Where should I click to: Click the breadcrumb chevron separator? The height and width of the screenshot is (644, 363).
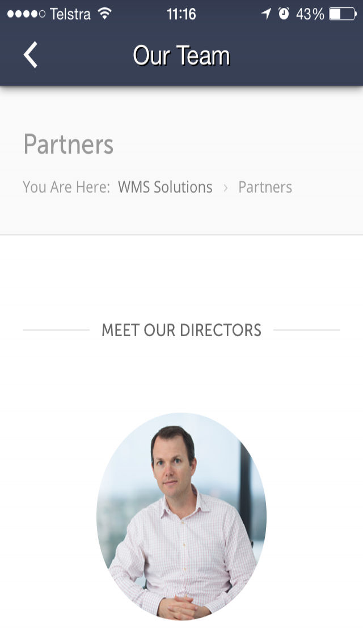225,188
